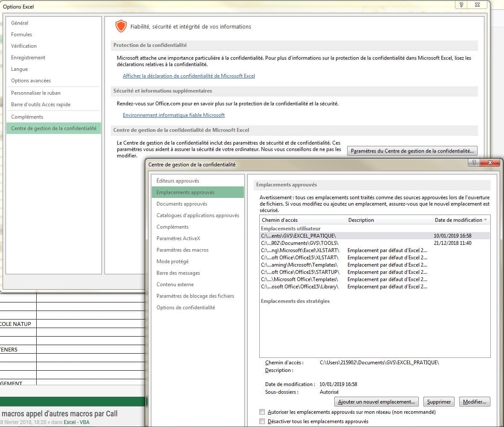Follow Environnement informatique fiable Microsoft link

point(174,115)
